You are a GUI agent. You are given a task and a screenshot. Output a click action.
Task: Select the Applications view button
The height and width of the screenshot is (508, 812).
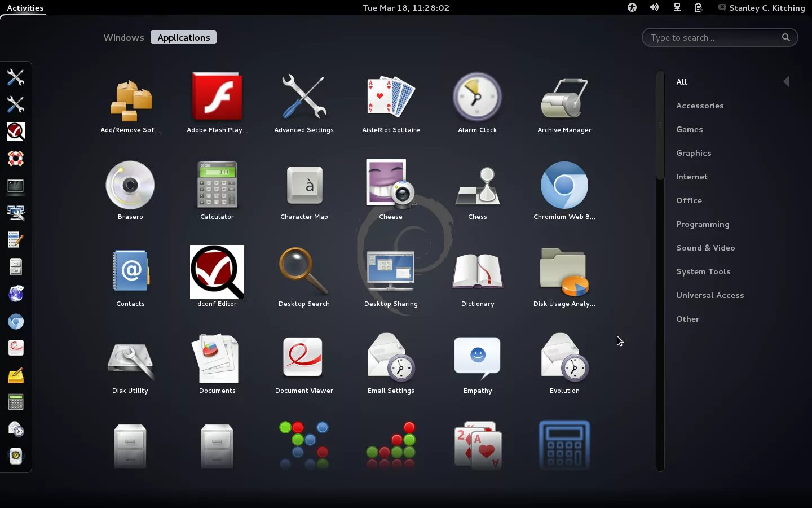pos(184,37)
